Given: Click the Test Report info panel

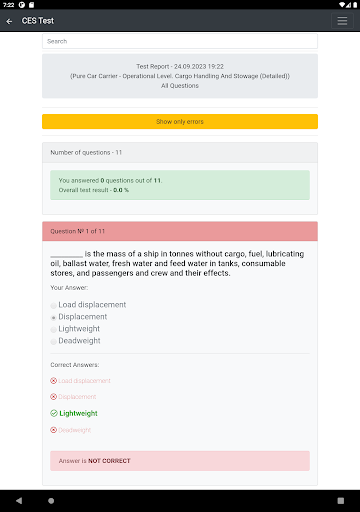Looking at the screenshot, I should pos(180,76).
